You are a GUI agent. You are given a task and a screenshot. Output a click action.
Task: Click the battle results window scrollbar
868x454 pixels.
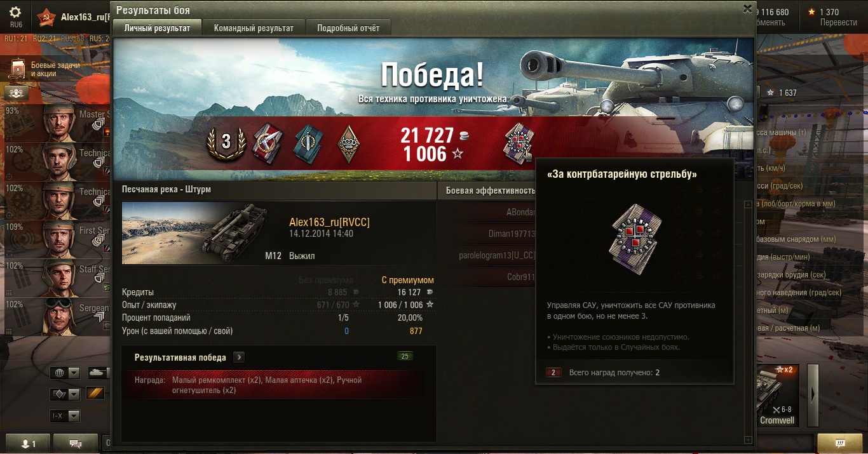(748, 323)
